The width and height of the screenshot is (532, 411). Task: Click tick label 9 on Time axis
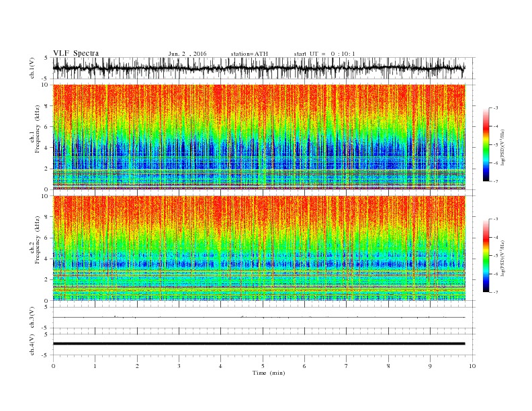coord(430,366)
